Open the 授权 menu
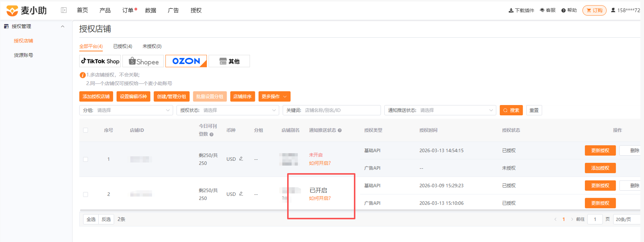The image size is (644, 242). [196, 10]
